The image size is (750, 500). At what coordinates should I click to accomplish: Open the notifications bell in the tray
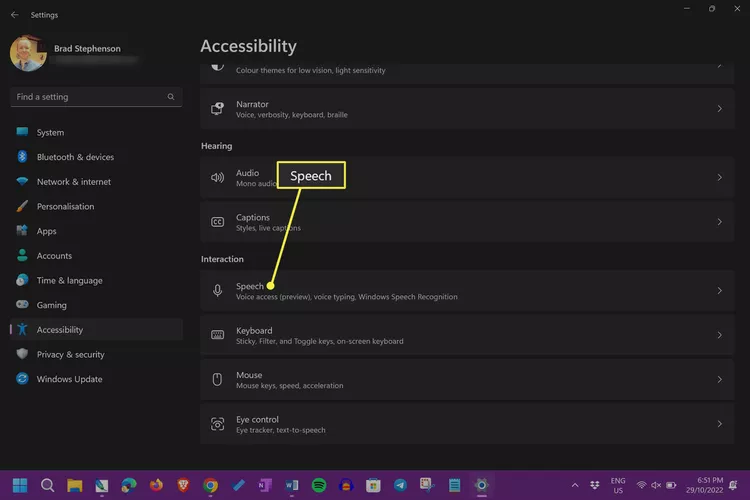(733, 485)
